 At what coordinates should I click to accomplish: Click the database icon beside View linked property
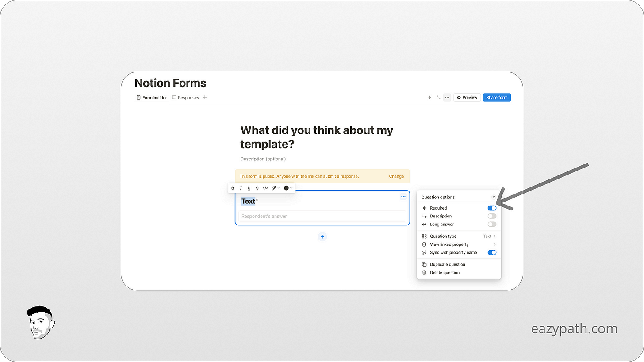click(x=424, y=244)
